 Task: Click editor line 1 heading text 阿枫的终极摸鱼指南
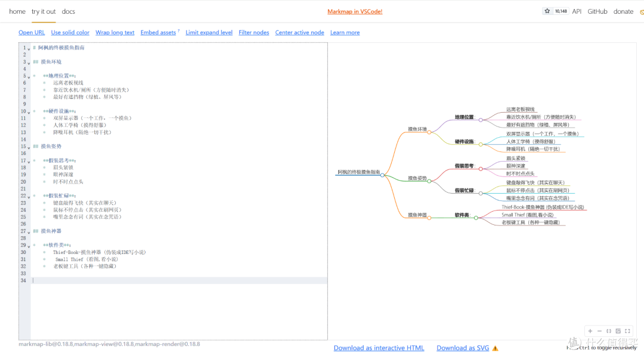[61, 48]
